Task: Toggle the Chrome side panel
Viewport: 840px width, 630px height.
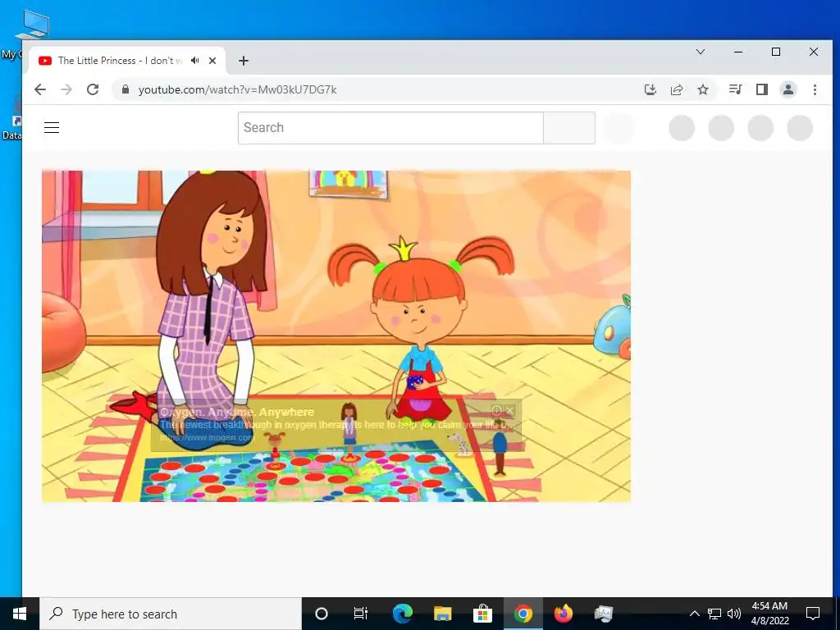Action: 762,89
